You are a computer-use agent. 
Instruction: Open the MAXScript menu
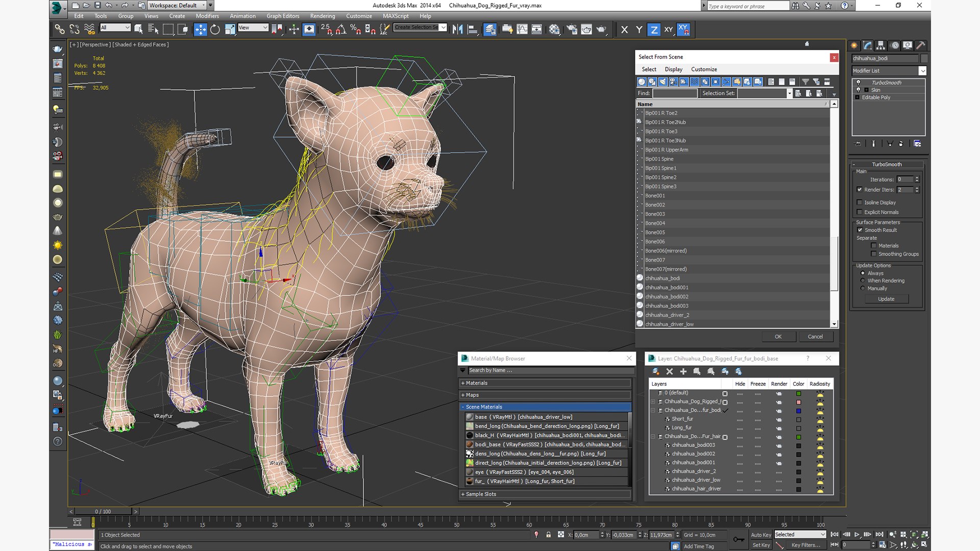point(396,16)
